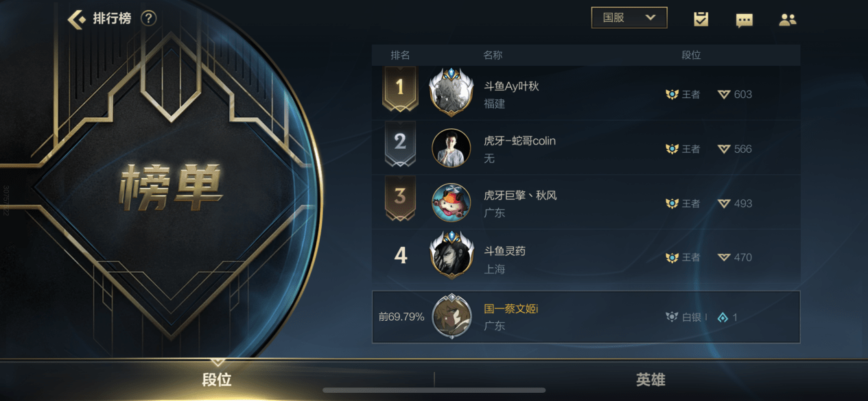This screenshot has height=401, width=868.
Task: Open my profile avatar 国一蔡文姬i
Action: 451,316
